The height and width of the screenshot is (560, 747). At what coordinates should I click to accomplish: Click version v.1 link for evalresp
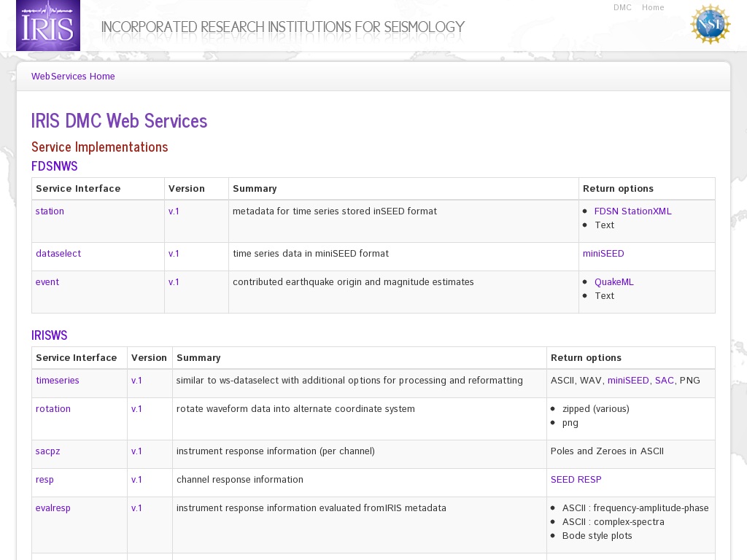click(x=136, y=508)
